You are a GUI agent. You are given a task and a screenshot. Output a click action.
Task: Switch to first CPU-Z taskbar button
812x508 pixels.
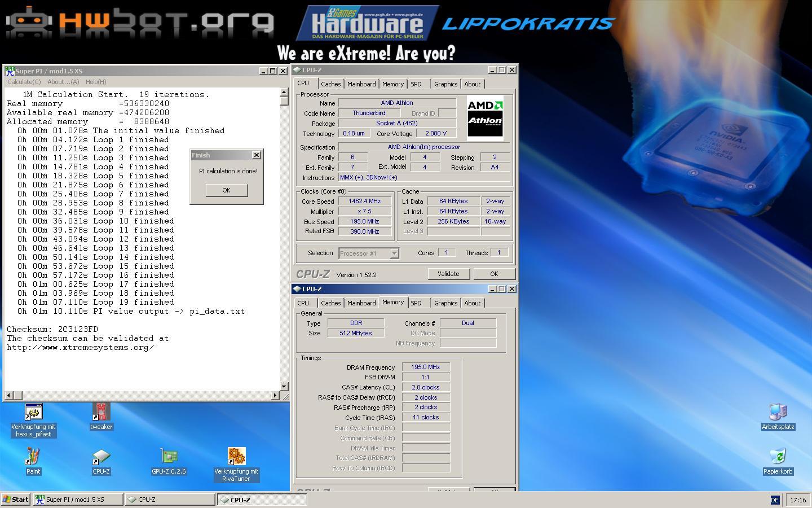(x=170, y=500)
